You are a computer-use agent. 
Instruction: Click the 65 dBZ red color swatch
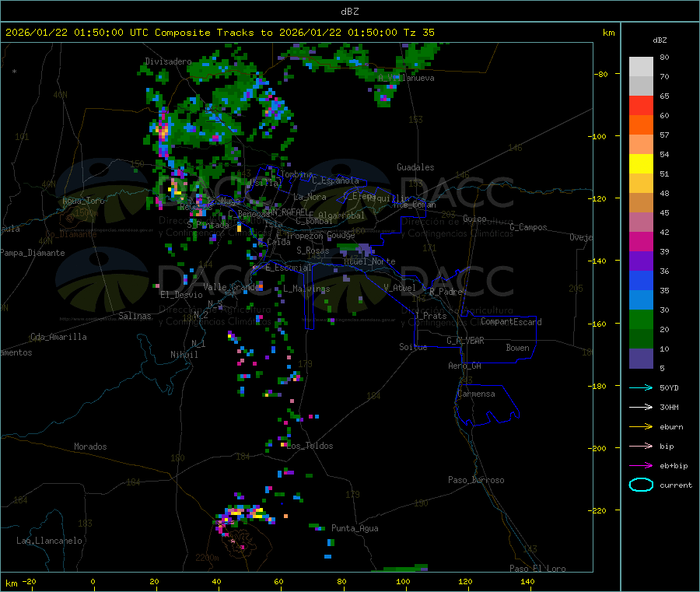click(641, 105)
